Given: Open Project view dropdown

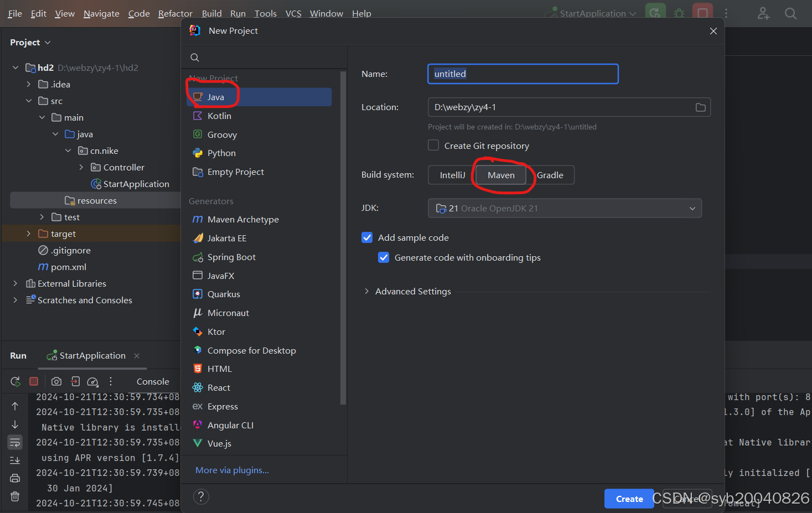Looking at the screenshot, I should click(x=30, y=43).
